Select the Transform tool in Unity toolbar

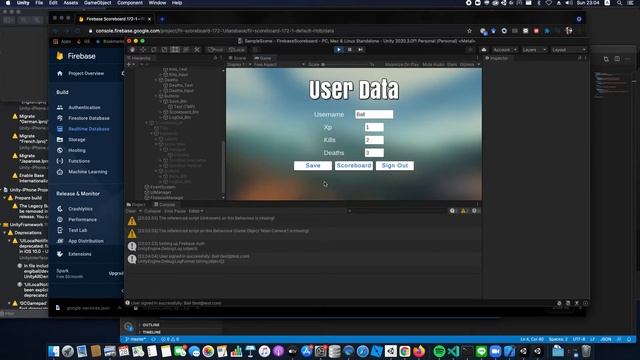tap(186, 49)
